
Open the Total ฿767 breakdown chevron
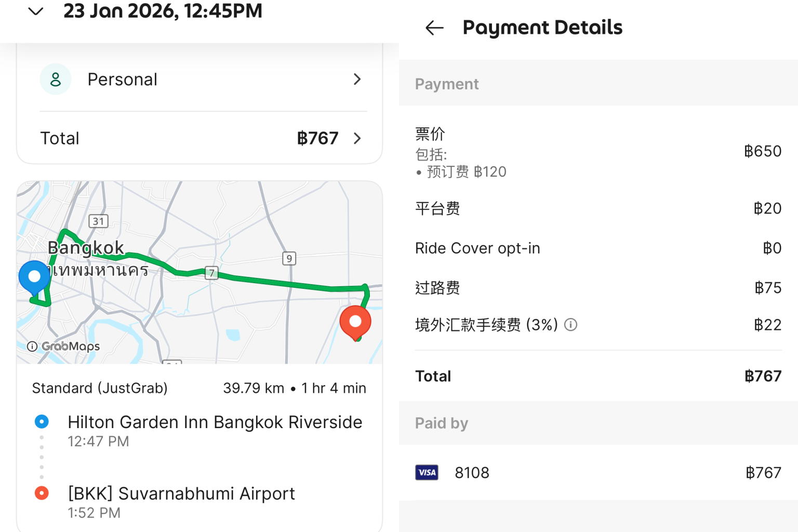coord(357,138)
